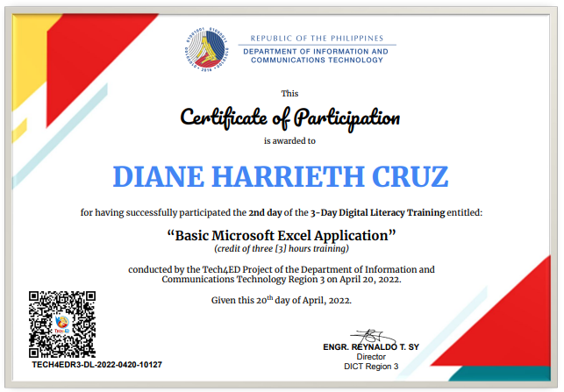Select "Basic Microsoft Excel Application" course title
This screenshot has height=392, width=564.
[x=282, y=236]
